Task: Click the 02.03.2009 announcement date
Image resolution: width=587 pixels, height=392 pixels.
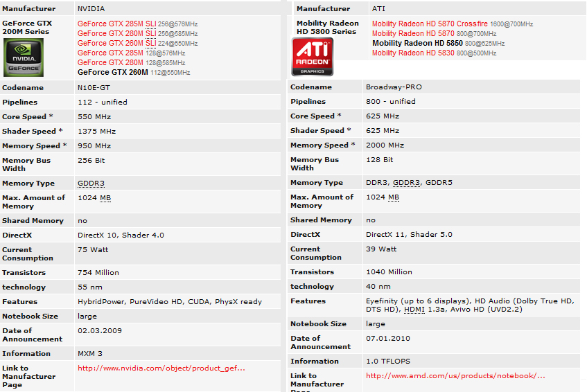Action: click(100, 331)
